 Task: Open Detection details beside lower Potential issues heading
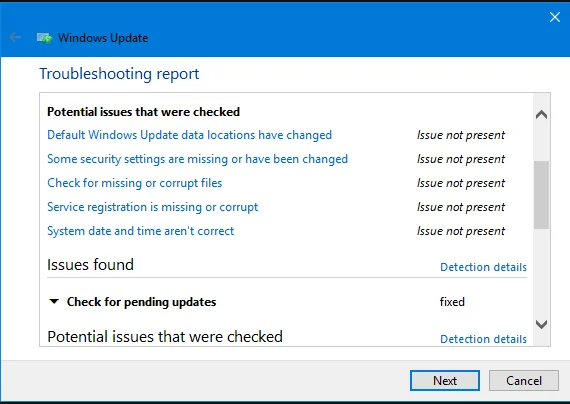click(483, 339)
